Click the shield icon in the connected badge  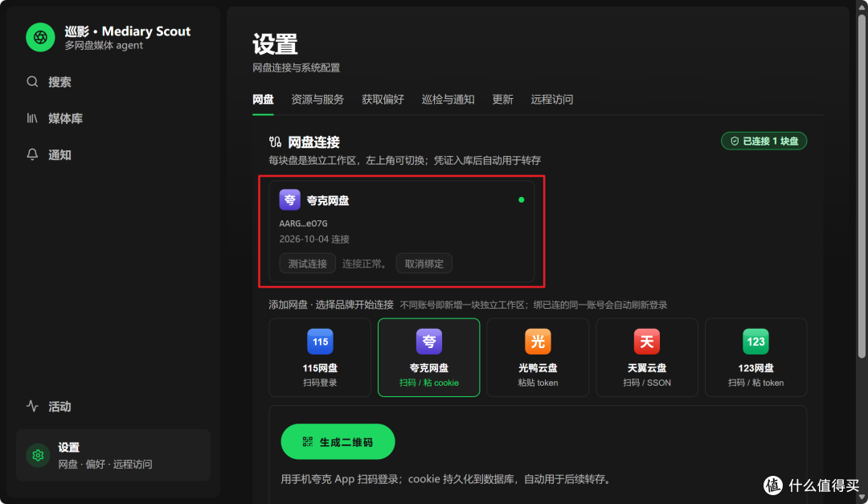click(735, 141)
